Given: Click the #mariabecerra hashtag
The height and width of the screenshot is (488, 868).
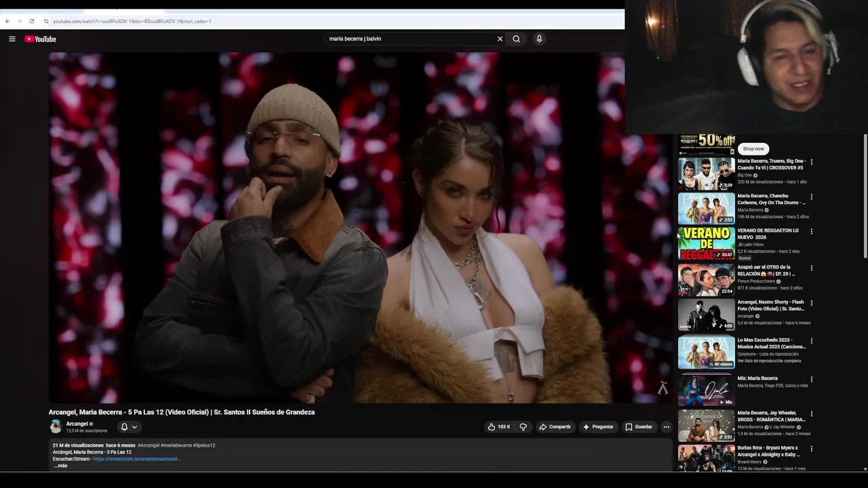Looking at the screenshot, I should [x=176, y=445].
